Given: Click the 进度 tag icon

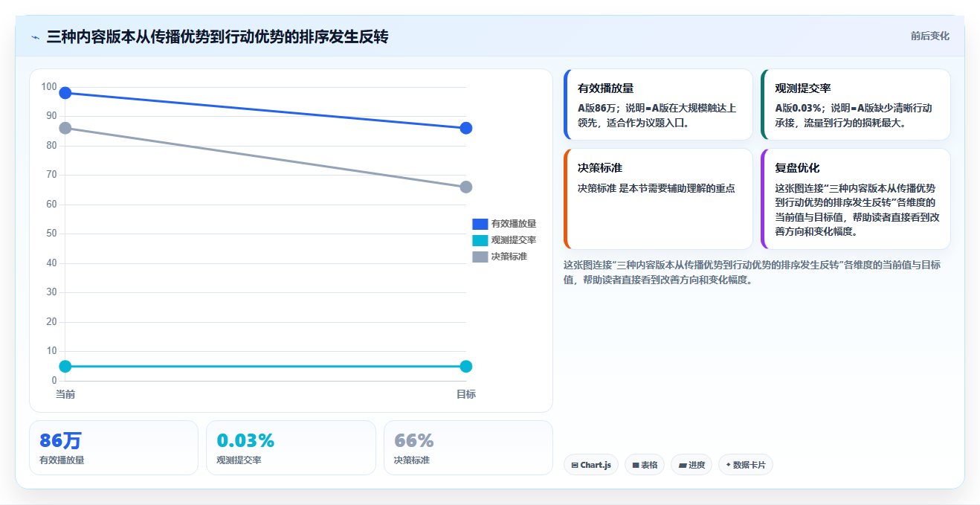Looking at the screenshot, I should [682, 466].
